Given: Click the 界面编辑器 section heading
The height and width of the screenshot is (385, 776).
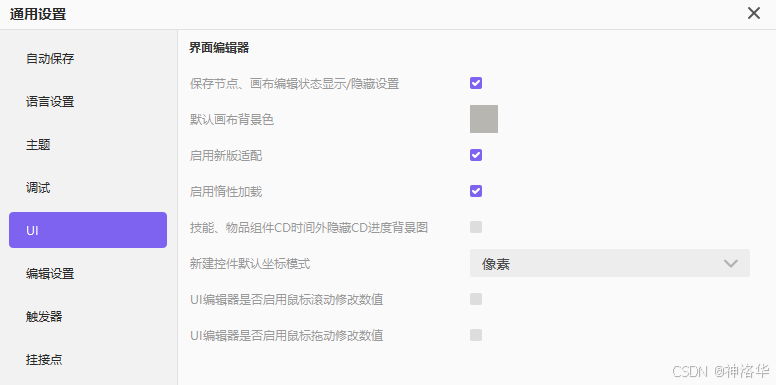Looking at the screenshot, I should click(x=219, y=48).
